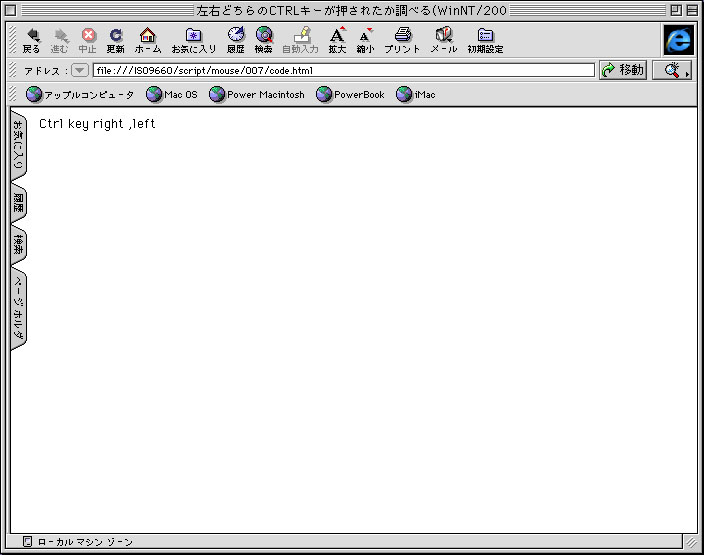
Task: Shrink text with the 縮小 button
Action: tap(365, 40)
